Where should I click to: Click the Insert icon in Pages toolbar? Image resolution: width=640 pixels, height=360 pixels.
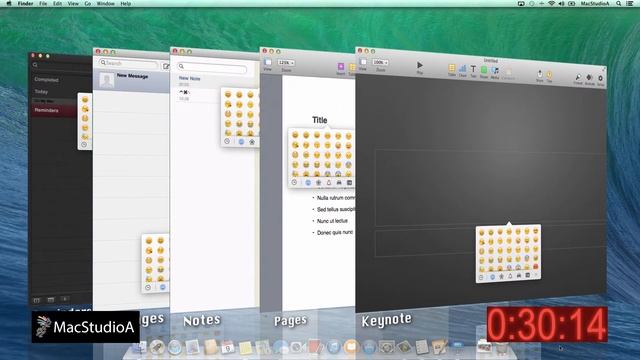(340, 67)
